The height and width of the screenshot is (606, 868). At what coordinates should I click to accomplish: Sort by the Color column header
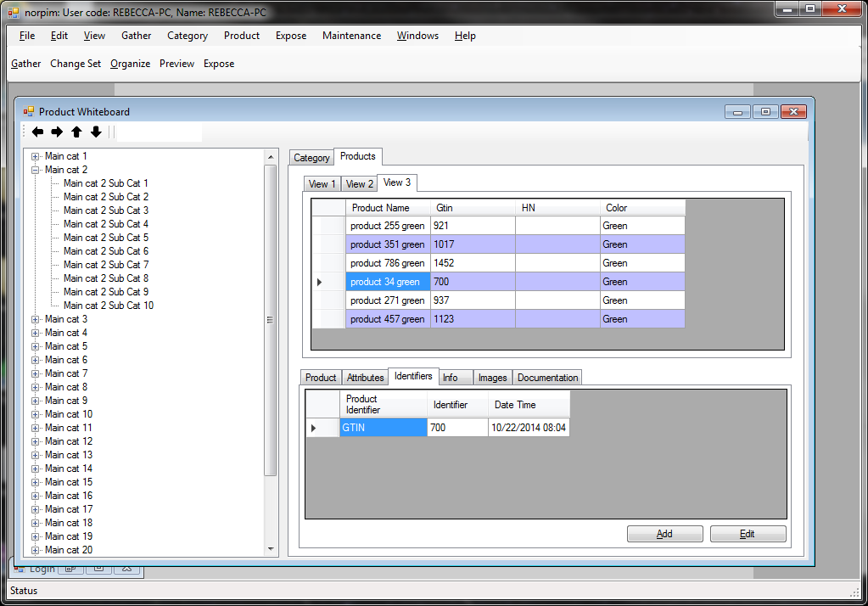point(642,208)
